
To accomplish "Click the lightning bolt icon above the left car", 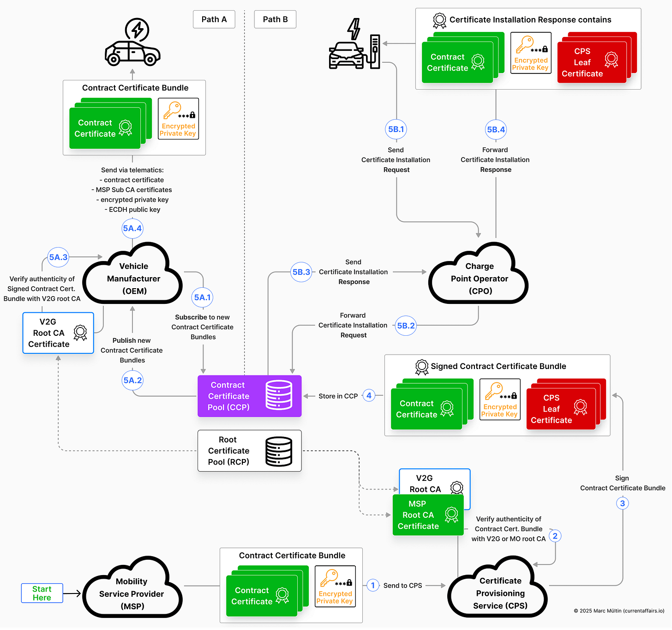I will click(x=134, y=29).
